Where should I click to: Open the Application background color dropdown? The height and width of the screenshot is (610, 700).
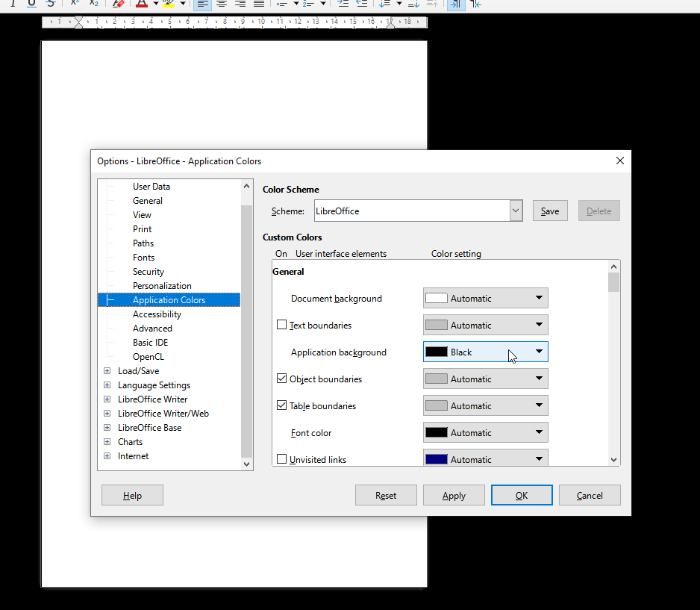539,352
